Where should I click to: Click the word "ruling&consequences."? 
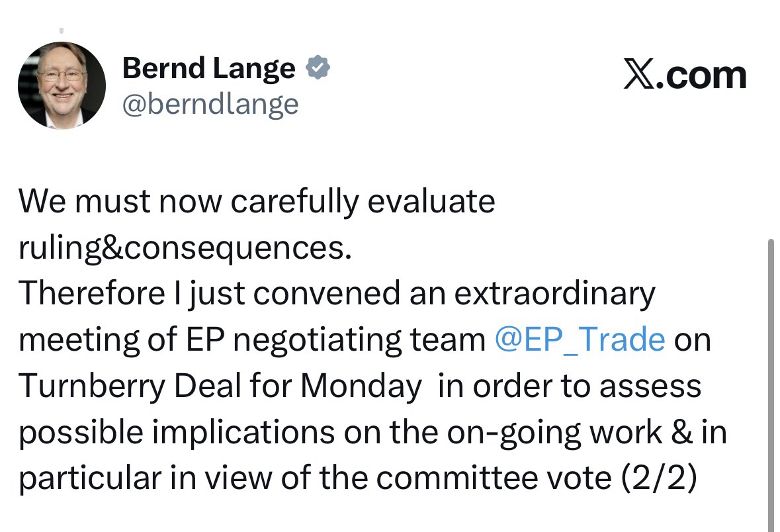pos(185,247)
